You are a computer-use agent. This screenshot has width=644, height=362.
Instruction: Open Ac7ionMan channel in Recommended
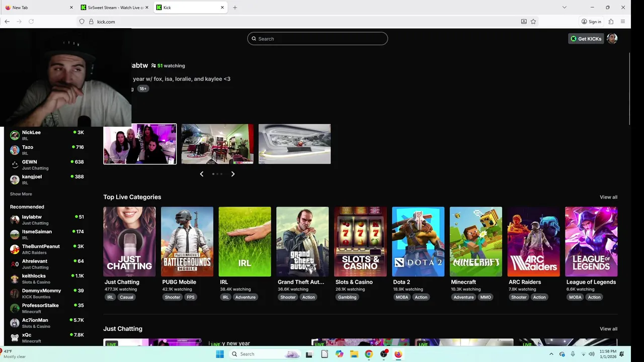pos(47,323)
